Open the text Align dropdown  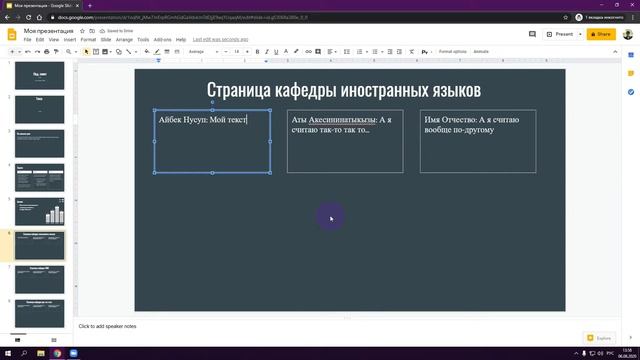pos(332,52)
